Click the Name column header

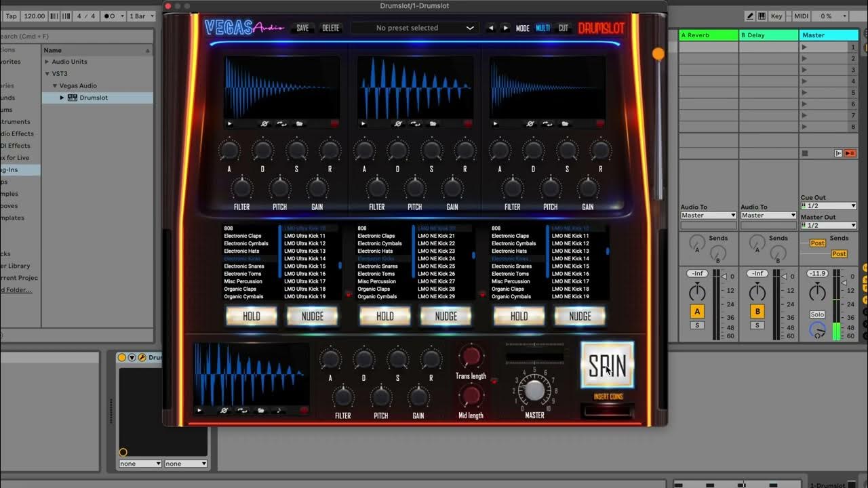[x=97, y=50]
